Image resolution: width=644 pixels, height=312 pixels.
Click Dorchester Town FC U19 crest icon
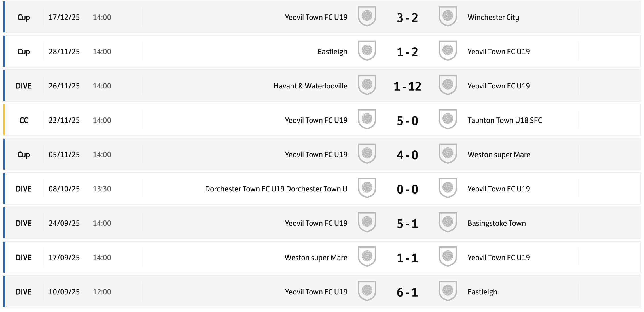click(x=367, y=188)
